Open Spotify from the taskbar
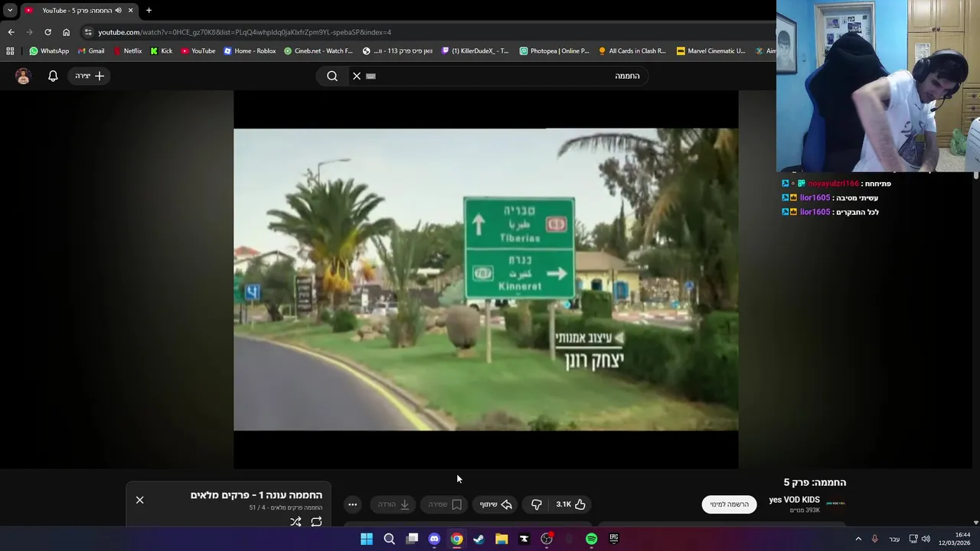This screenshot has height=551, width=980. (x=591, y=539)
